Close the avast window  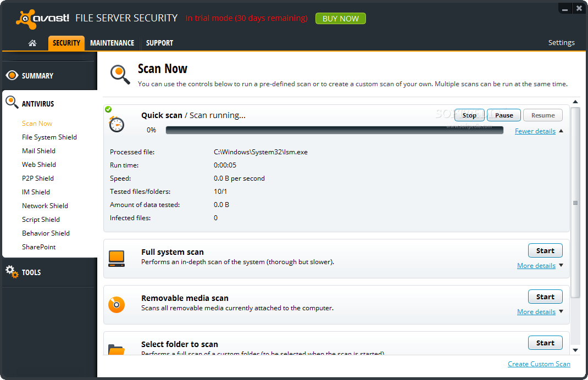click(579, 8)
